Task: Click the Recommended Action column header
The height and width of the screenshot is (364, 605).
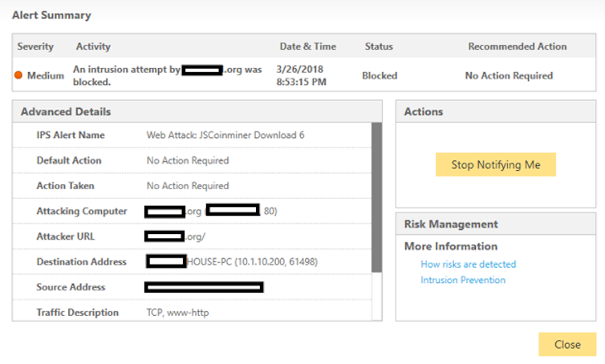Action: click(x=517, y=47)
